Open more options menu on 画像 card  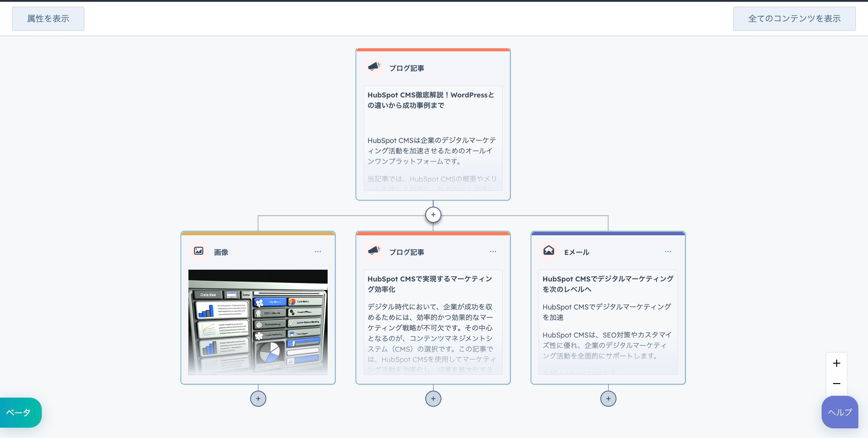click(x=318, y=252)
